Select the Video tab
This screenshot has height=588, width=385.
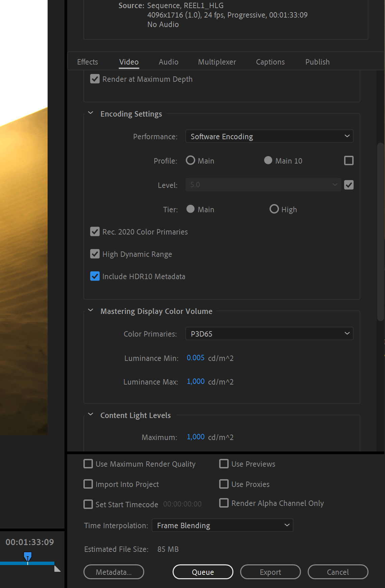point(129,62)
